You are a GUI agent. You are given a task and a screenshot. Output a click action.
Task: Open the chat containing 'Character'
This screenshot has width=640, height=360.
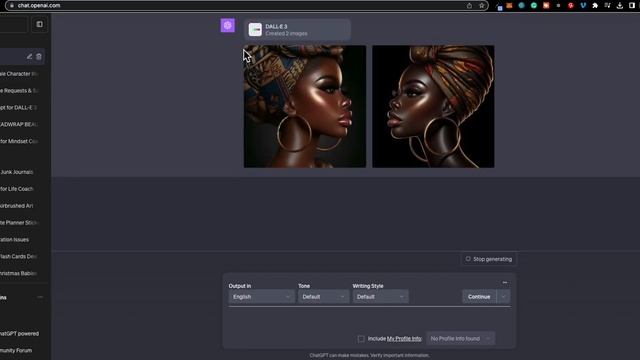(20, 74)
